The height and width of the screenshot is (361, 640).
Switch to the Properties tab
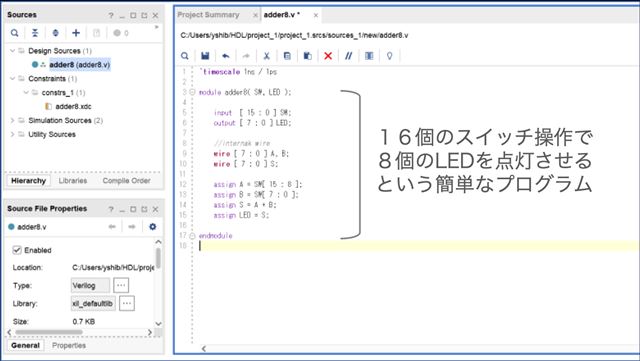[69, 345]
